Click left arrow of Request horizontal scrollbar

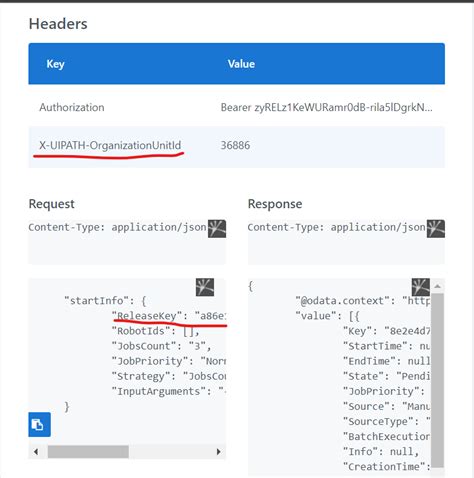(36, 452)
